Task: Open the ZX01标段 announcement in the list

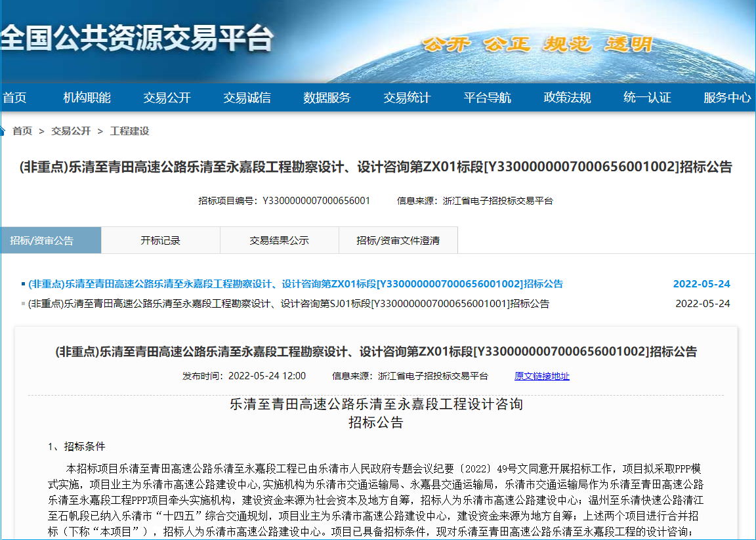Action: tap(295, 284)
